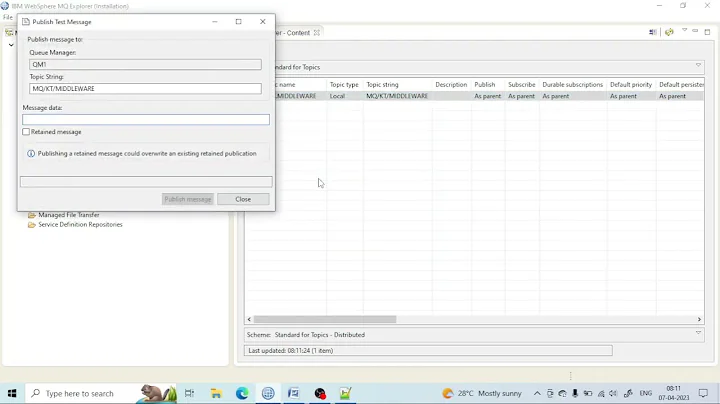Open the Standard for Topics filter dropdown
720x404 pixels.
[698, 65]
